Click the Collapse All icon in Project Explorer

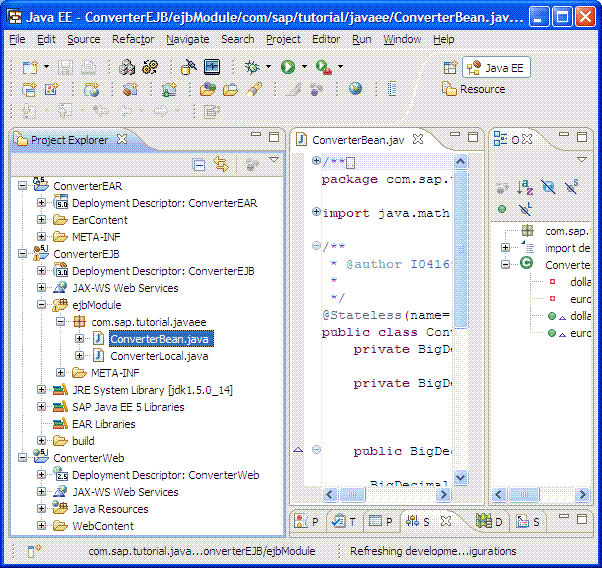coord(199,165)
